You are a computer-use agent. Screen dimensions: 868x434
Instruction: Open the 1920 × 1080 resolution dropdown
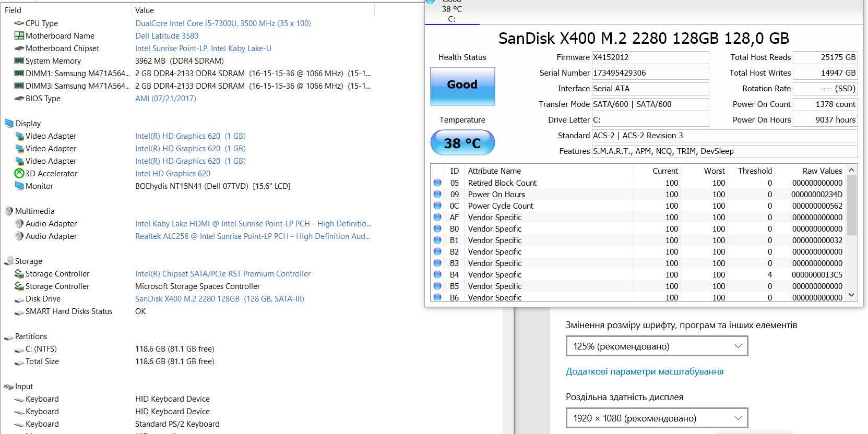coord(657,418)
